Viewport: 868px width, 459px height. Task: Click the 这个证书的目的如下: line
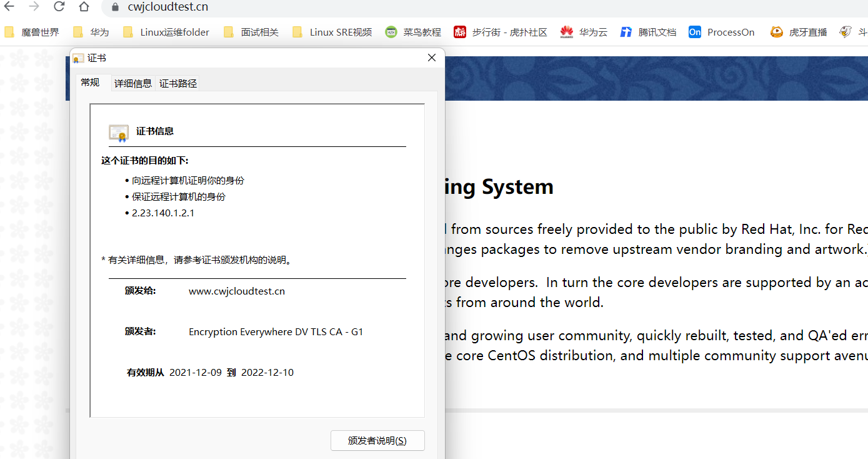(145, 161)
